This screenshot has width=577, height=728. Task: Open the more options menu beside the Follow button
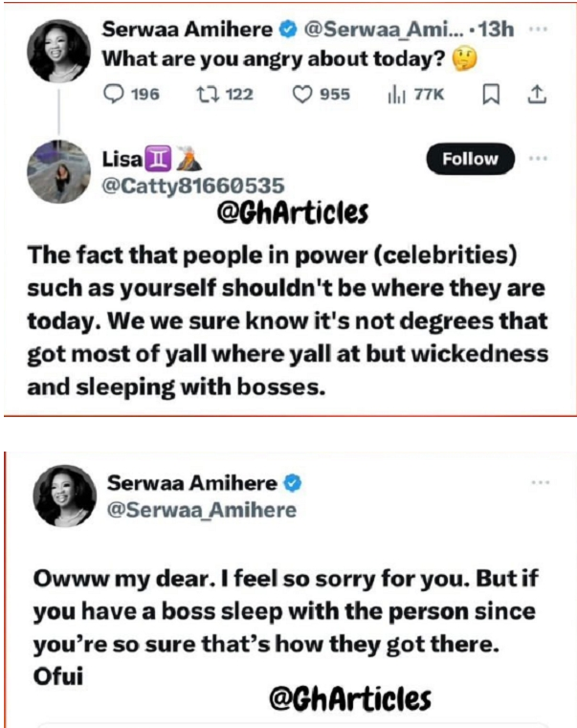tap(539, 158)
